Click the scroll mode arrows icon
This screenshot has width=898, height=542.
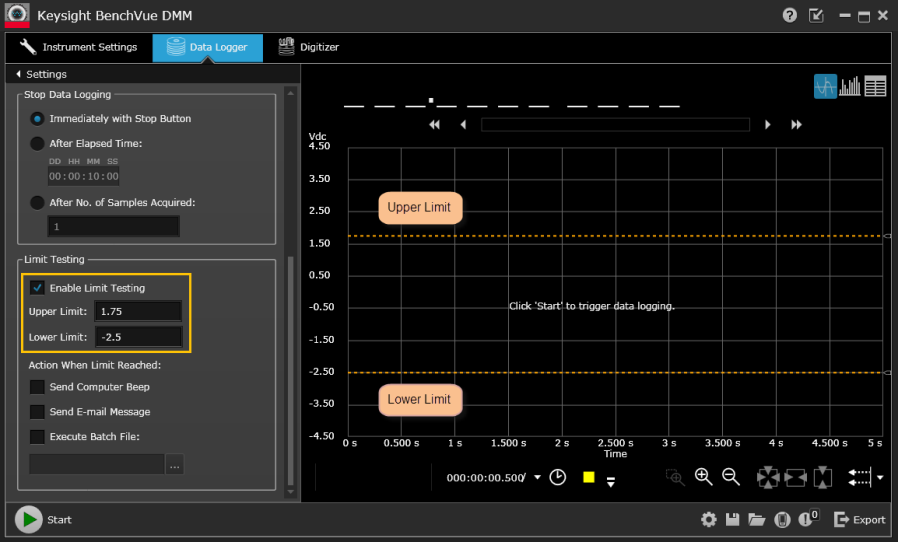tap(860, 477)
